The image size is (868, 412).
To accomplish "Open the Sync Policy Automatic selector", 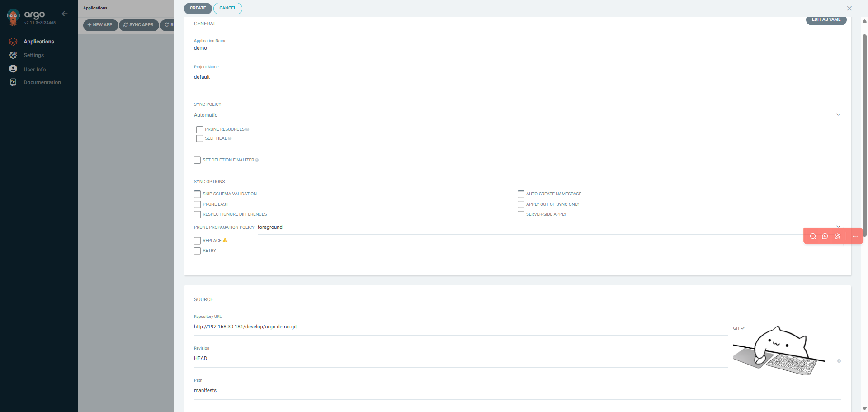I will pos(517,115).
